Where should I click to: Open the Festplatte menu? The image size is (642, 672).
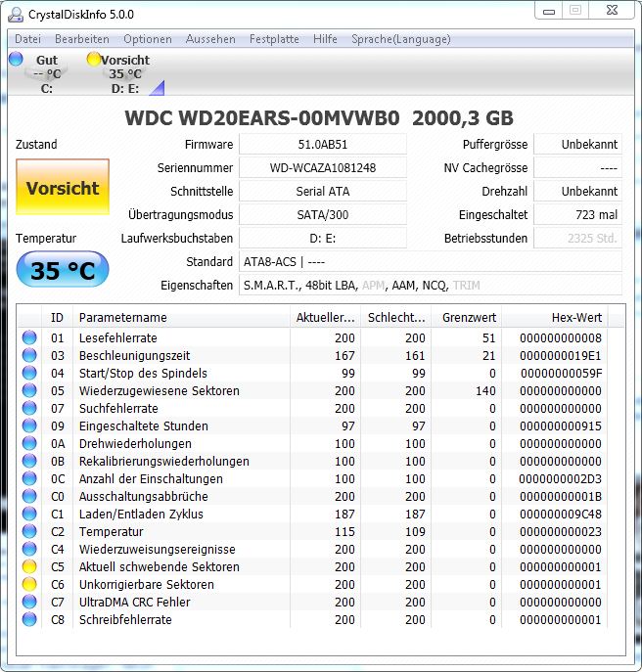click(x=274, y=39)
